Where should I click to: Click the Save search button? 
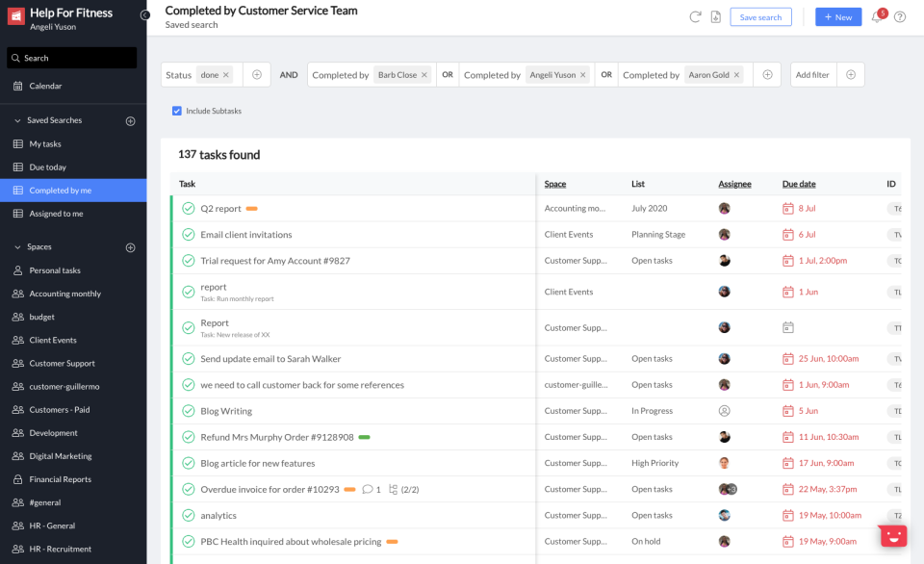(x=760, y=17)
